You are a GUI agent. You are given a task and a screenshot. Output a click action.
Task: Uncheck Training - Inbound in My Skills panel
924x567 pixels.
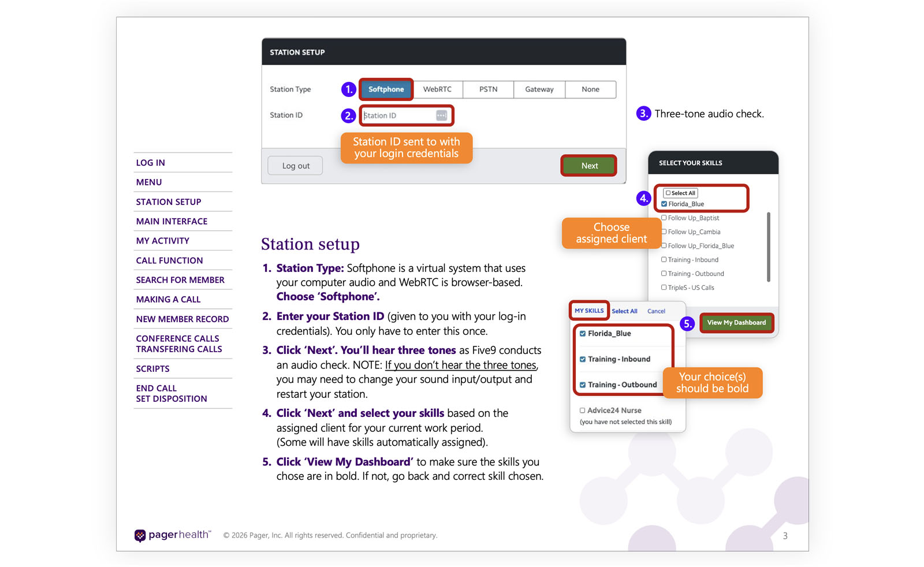pyautogui.click(x=583, y=359)
